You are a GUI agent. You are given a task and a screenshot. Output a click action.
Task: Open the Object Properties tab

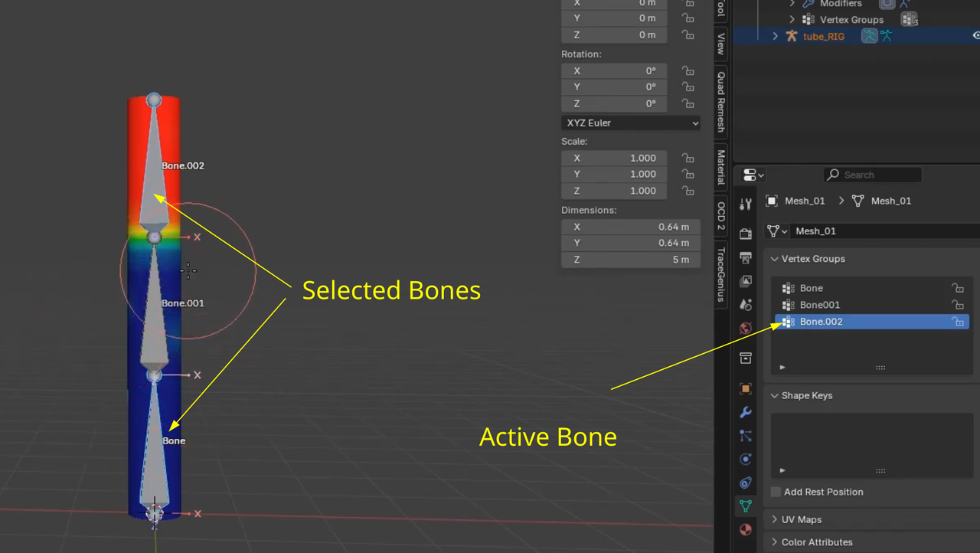click(x=746, y=388)
